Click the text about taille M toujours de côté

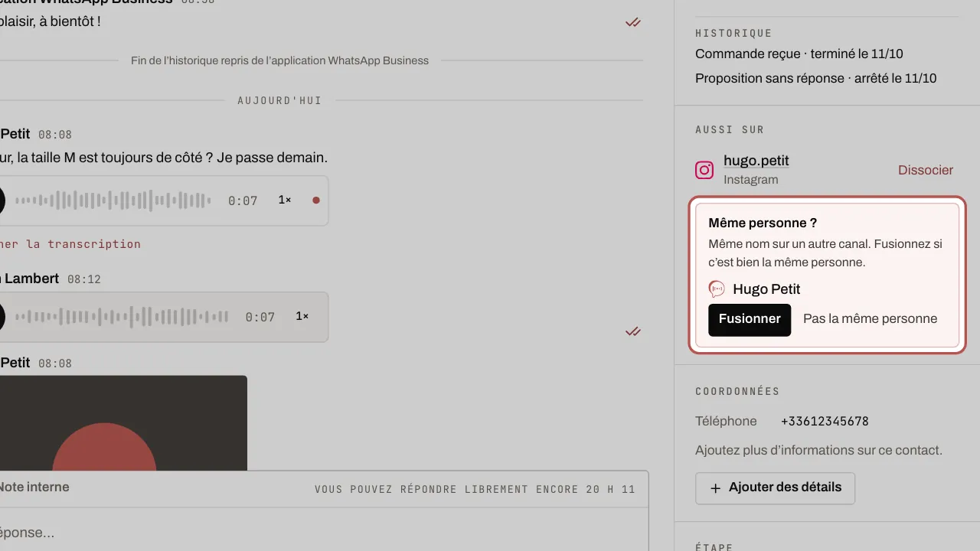point(164,158)
